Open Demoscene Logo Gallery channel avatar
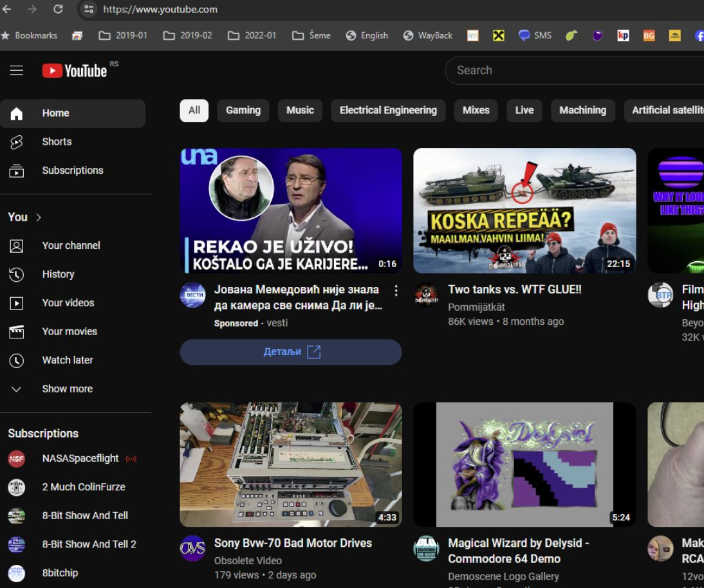The height and width of the screenshot is (588, 704). tap(426, 549)
